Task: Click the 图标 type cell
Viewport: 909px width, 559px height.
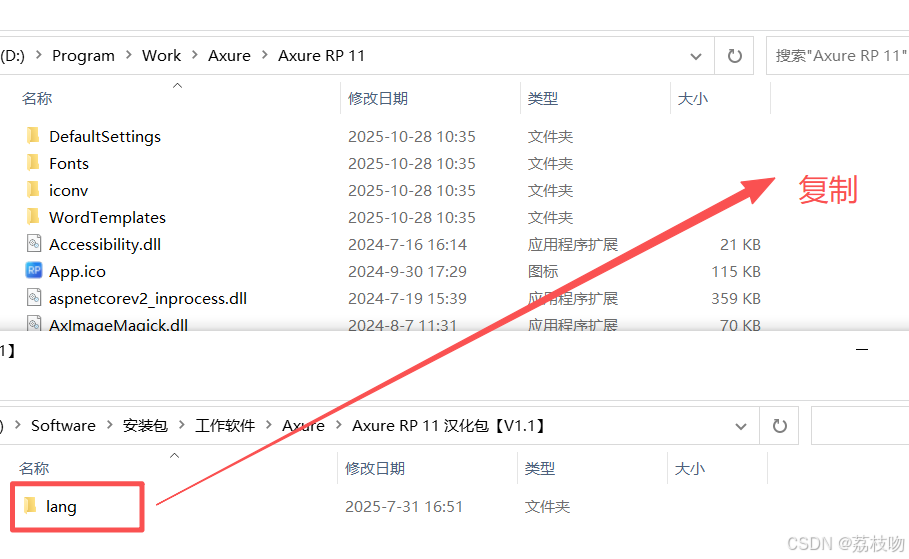Action: pyautogui.click(x=543, y=271)
